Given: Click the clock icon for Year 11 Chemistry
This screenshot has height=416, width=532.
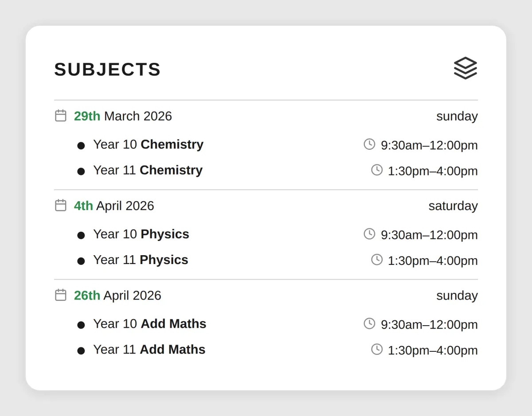Looking at the screenshot, I should pyautogui.click(x=377, y=170).
